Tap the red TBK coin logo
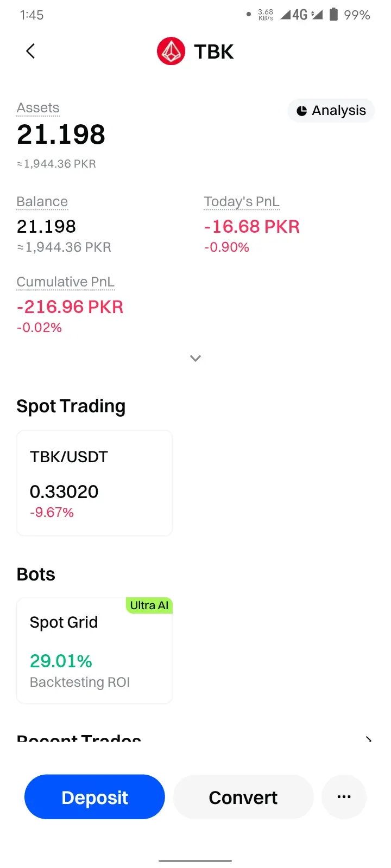 click(x=171, y=52)
